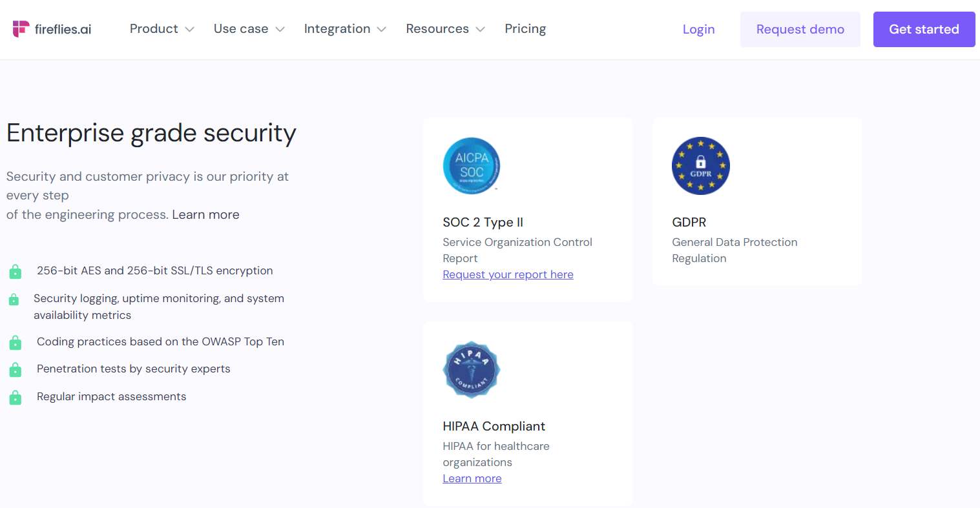The height and width of the screenshot is (508, 980).
Task: Click HIPAA for healthcare organizations text
Action: click(496, 454)
